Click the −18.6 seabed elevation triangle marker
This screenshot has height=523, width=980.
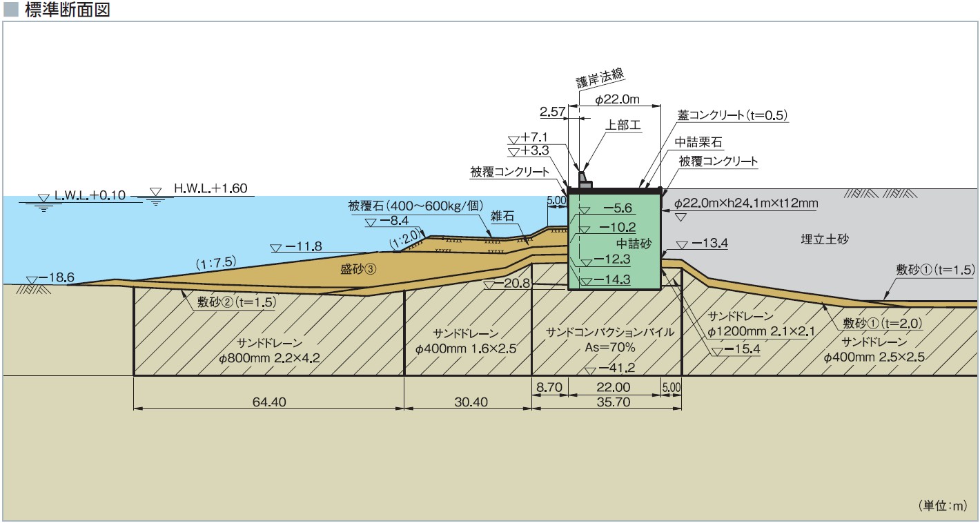pyautogui.click(x=32, y=279)
